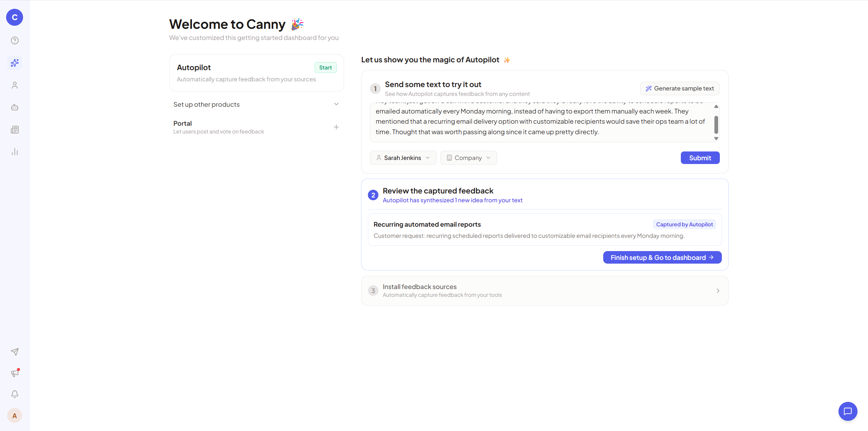Select the Autopilot sparkles sidebar icon
Image resolution: width=868 pixels, height=431 pixels.
[15, 63]
